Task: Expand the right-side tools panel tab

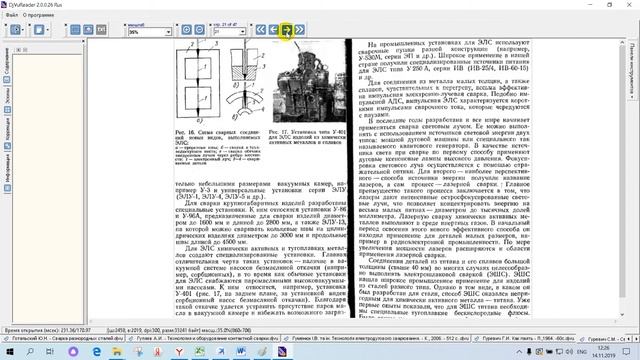Action: (x=632, y=70)
